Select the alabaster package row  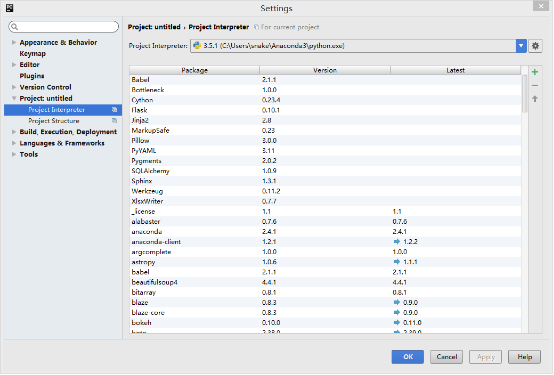[325, 222]
